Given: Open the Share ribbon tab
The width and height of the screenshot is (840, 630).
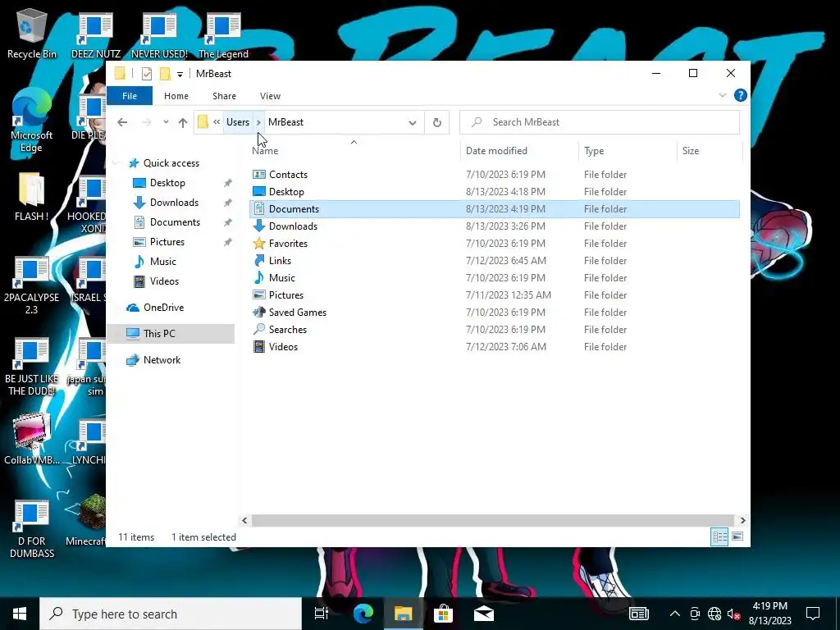Looking at the screenshot, I should (224, 96).
